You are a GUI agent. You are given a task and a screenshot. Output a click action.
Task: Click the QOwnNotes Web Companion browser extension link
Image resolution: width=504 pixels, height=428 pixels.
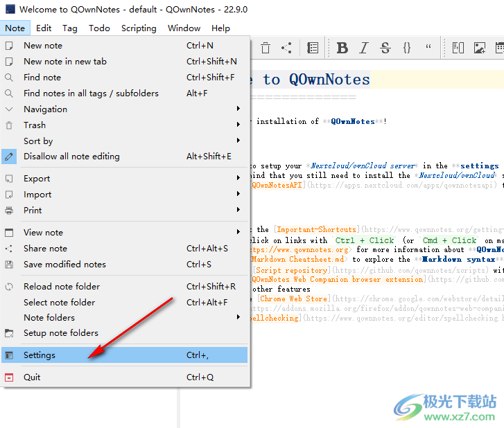[x=337, y=279]
